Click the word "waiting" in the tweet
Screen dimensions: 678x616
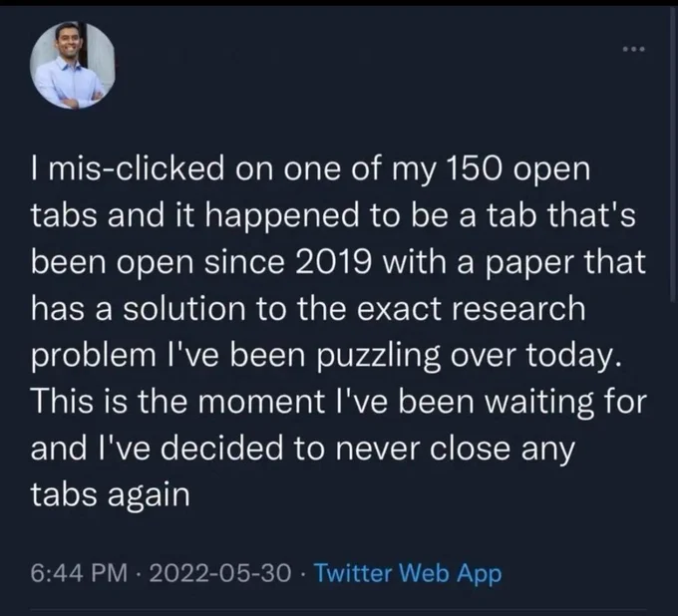pos(539,403)
